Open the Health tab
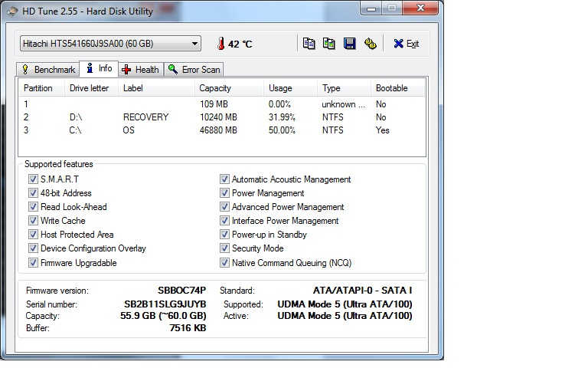The image size is (588, 368). 141,70
